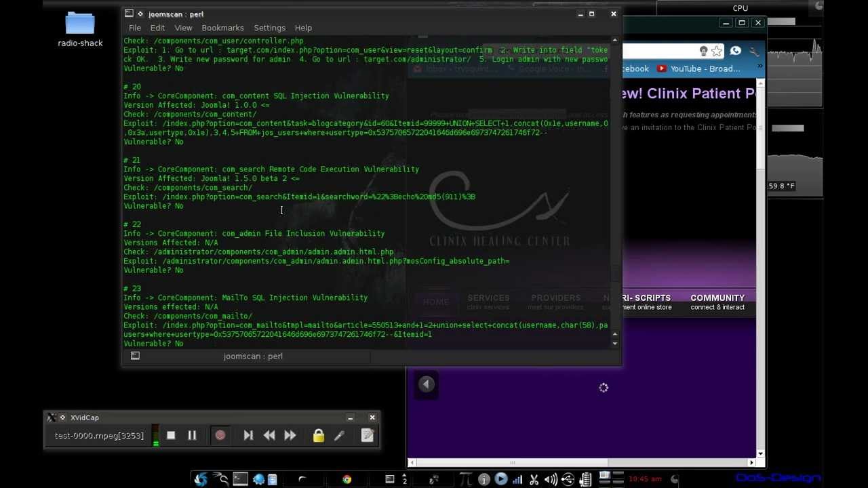Select the XVidCap area picker tool
This screenshot has height=488, width=868.
click(339, 435)
